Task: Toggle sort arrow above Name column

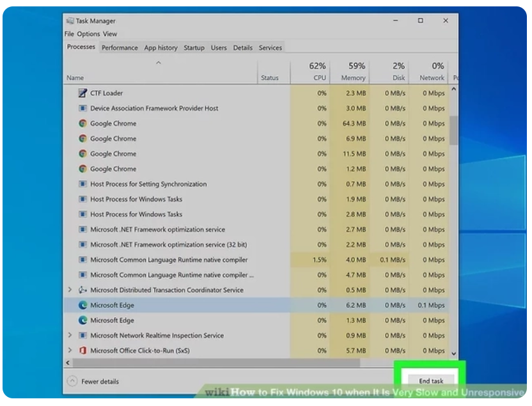Action: point(159,63)
